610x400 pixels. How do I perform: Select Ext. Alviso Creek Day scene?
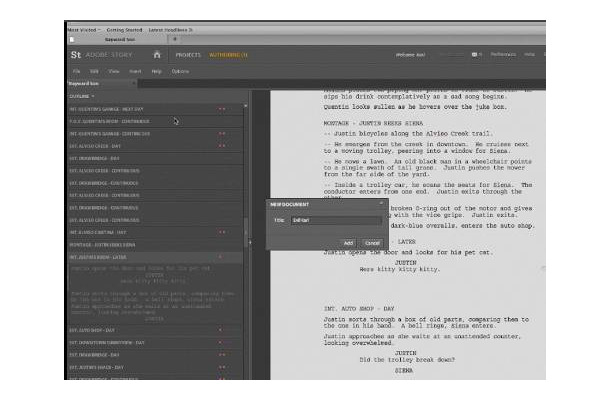[156, 146]
